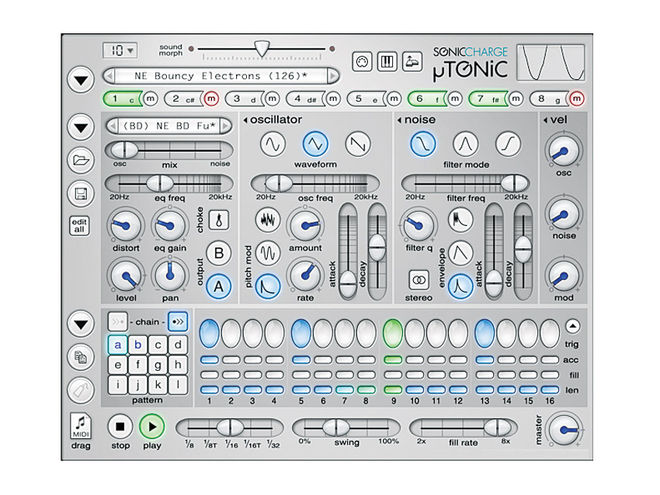
Task: Mute drum channel 2
Action: 211,98
